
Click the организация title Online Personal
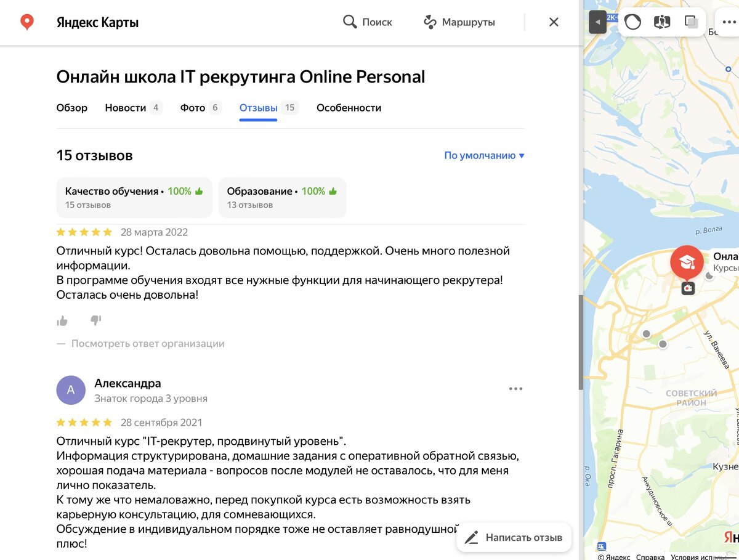241,77
